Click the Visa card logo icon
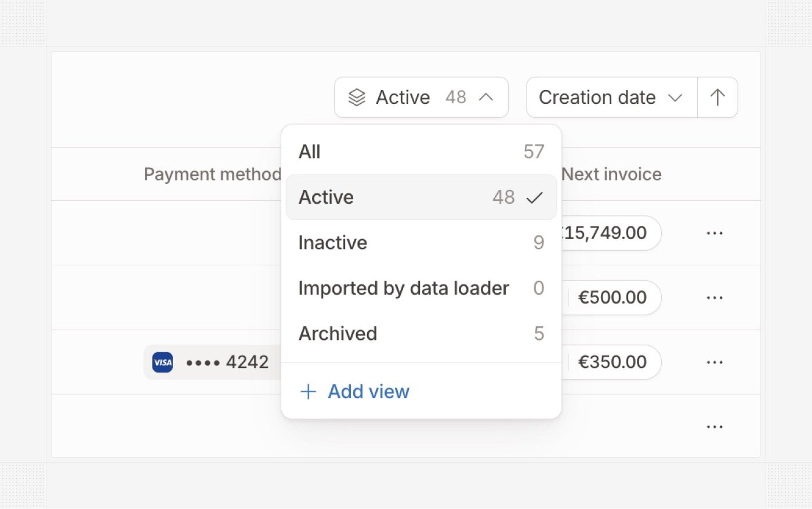Viewport: 812px width, 509px height. pyautogui.click(x=162, y=362)
